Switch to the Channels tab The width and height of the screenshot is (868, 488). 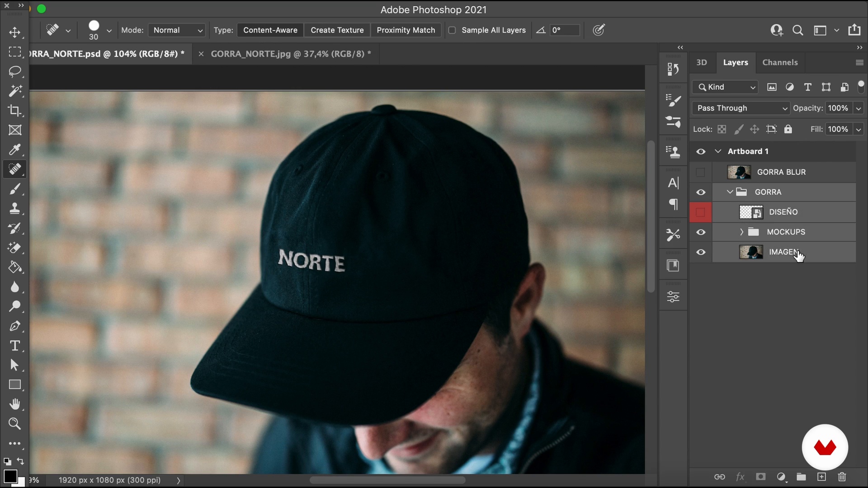[780, 63]
